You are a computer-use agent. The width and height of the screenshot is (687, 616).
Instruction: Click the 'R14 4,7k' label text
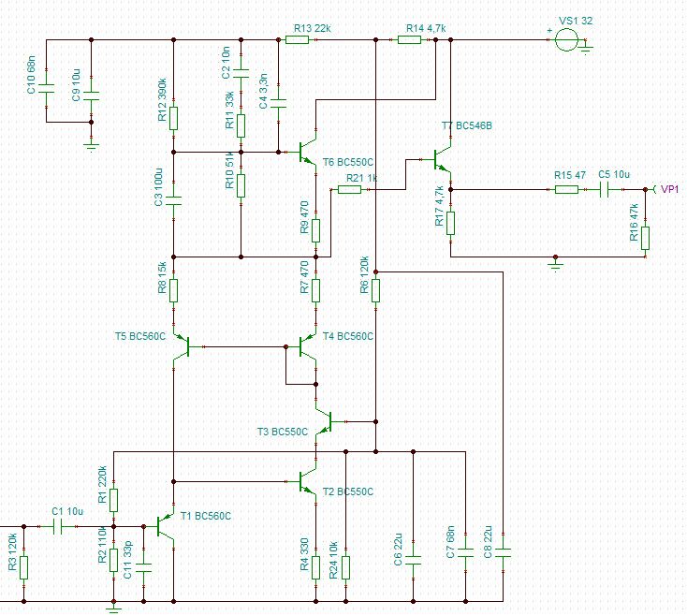click(x=426, y=28)
